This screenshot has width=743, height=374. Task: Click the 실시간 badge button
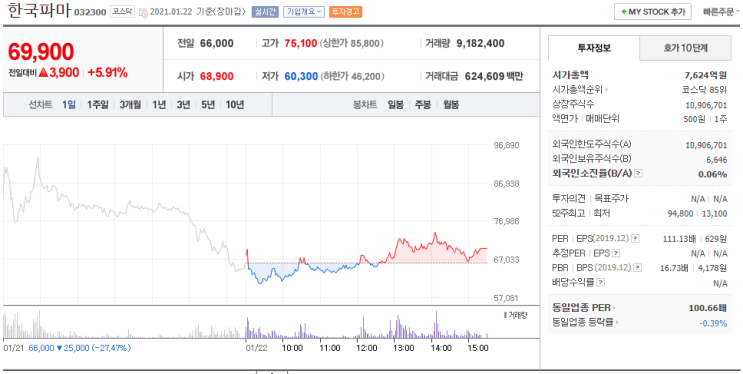[x=265, y=12]
